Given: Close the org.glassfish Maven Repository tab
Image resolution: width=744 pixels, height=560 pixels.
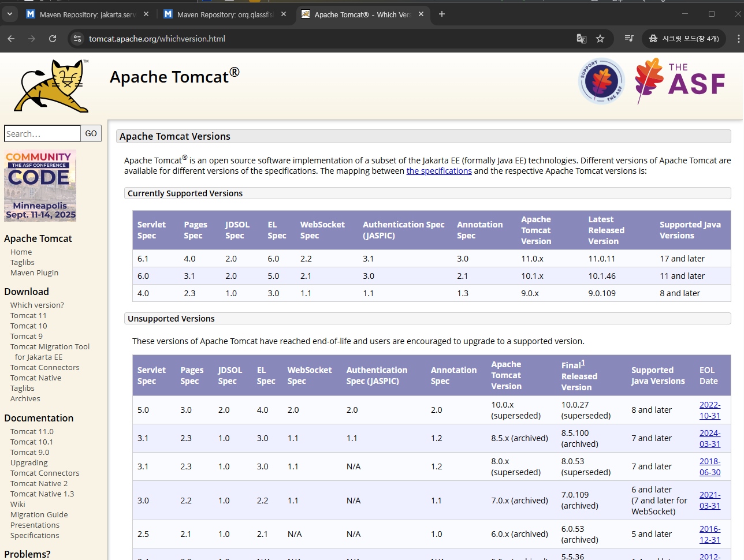Looking at the screenshot, I should click(284, 14).
